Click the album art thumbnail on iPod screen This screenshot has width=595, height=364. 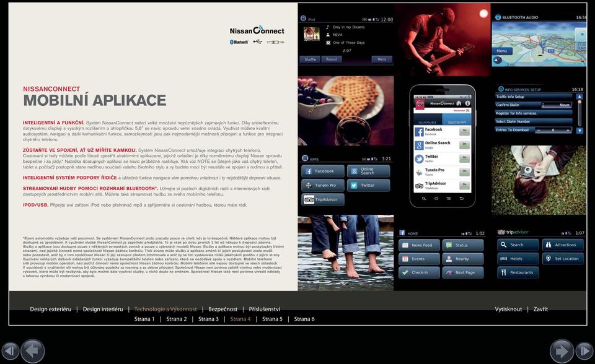[x=311, y=34]
